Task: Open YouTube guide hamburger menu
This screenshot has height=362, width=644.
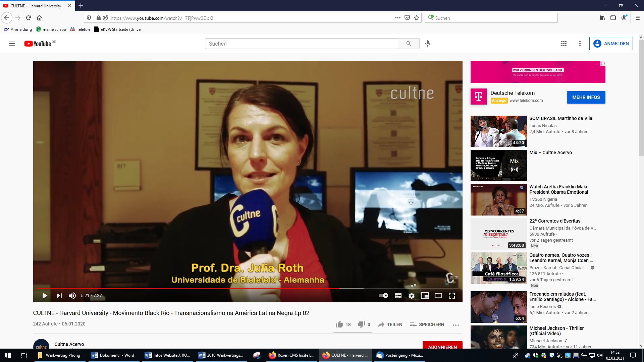Action: click(x=12, y=44)
